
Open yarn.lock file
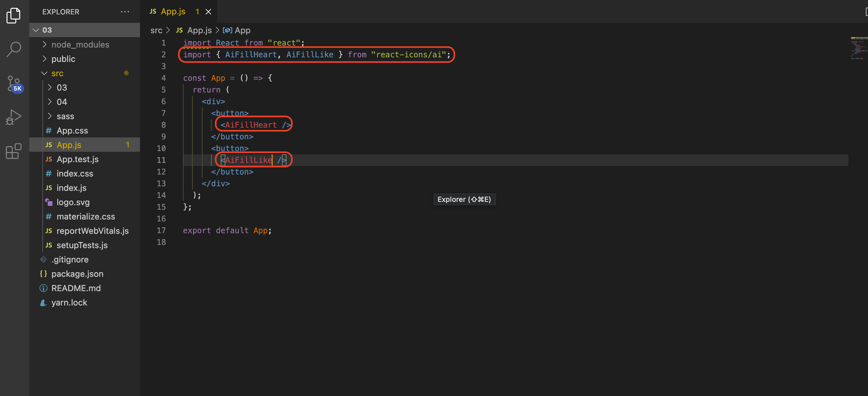pyautogui.click(x=69, y=302)
